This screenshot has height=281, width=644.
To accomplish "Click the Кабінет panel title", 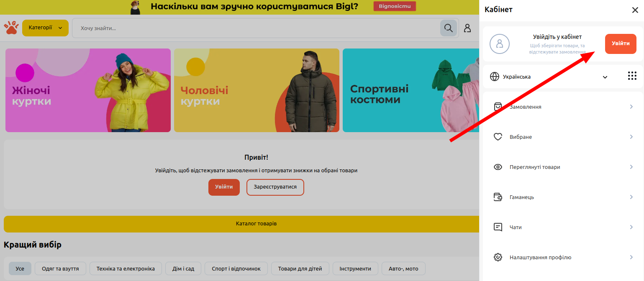I will pos(498,10).
